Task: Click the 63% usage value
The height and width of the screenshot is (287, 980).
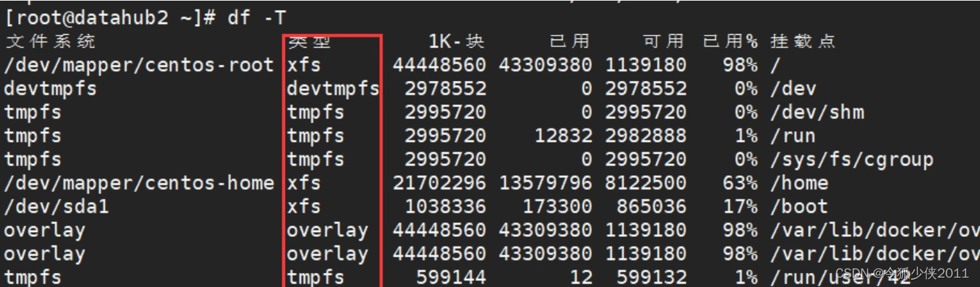Action: (740, 183)
